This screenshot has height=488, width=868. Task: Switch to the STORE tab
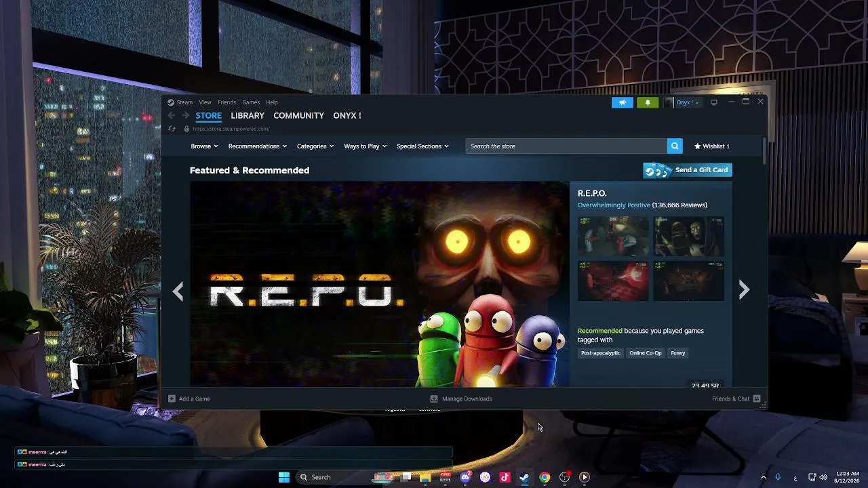[x=209, y=116]
